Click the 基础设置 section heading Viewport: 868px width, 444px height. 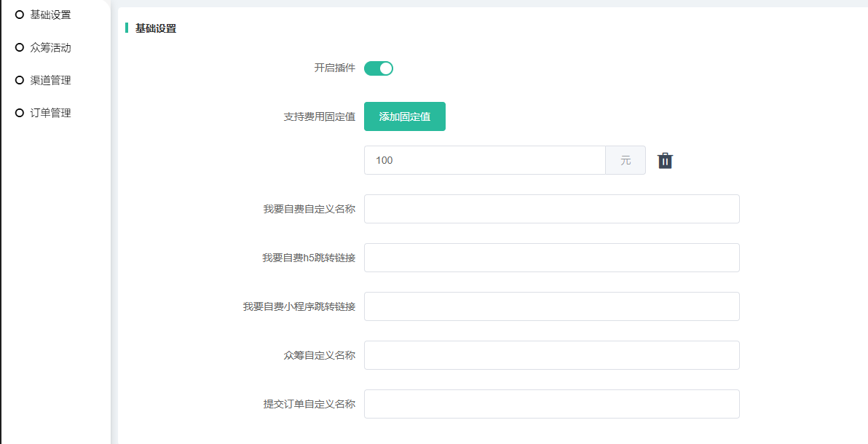click(156, 28)
